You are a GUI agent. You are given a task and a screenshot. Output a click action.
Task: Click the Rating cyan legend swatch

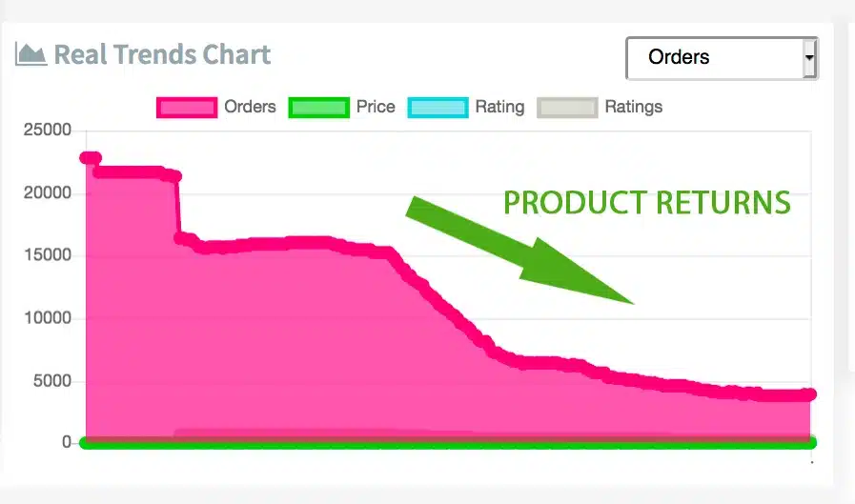[x=438, y=108]
